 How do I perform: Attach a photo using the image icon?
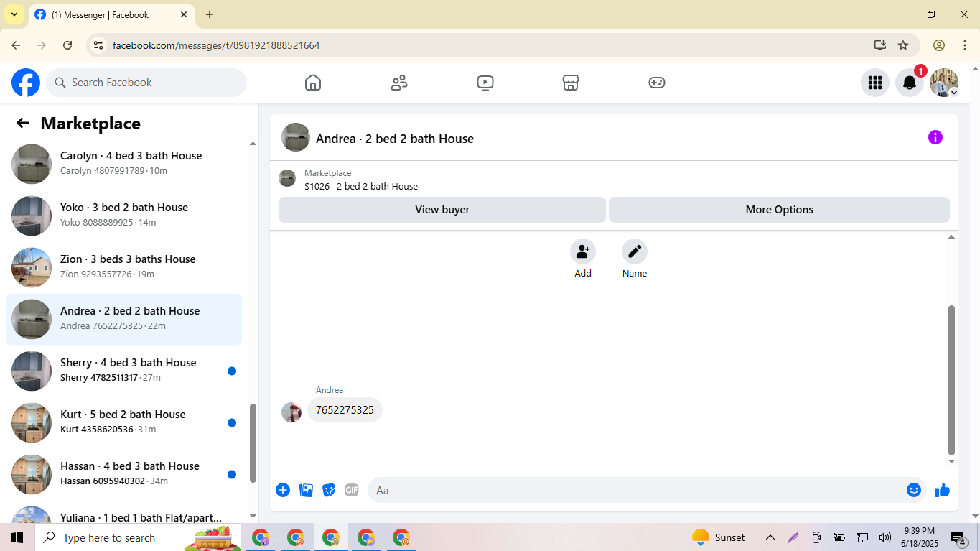pos(307,490)
